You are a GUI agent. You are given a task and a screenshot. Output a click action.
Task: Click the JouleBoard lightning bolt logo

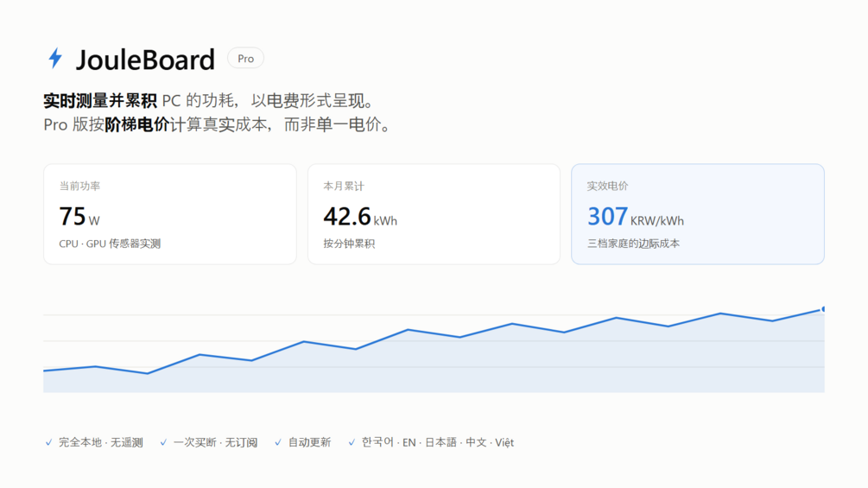[55, 58]
